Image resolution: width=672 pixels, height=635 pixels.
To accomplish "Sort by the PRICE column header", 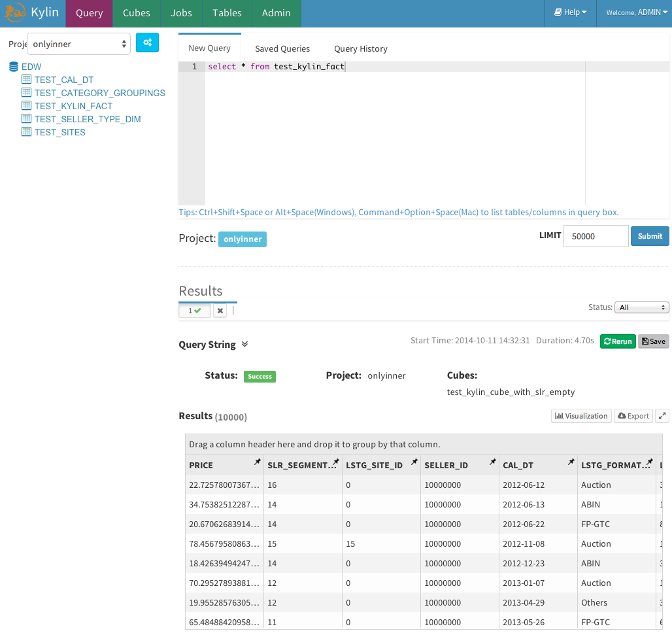I will click(201, 465).
